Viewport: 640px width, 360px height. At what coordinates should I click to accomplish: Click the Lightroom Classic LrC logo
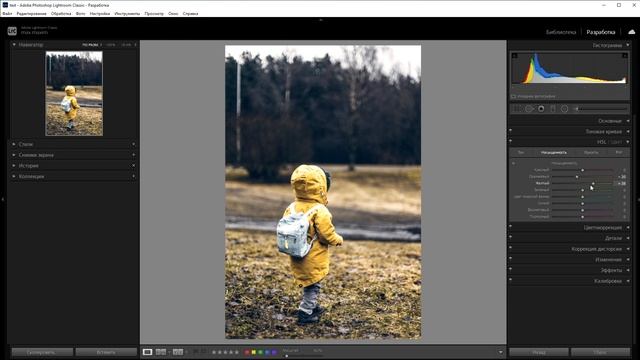[12, 31]
